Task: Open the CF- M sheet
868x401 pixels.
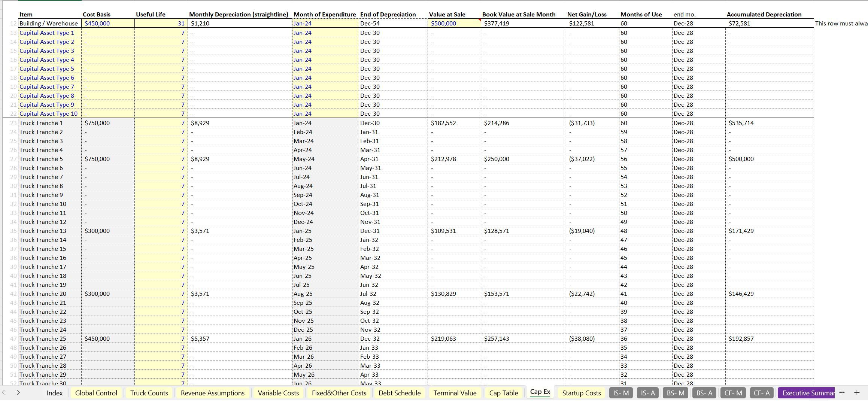Action: pyautogui.click(x=733, y=393)
